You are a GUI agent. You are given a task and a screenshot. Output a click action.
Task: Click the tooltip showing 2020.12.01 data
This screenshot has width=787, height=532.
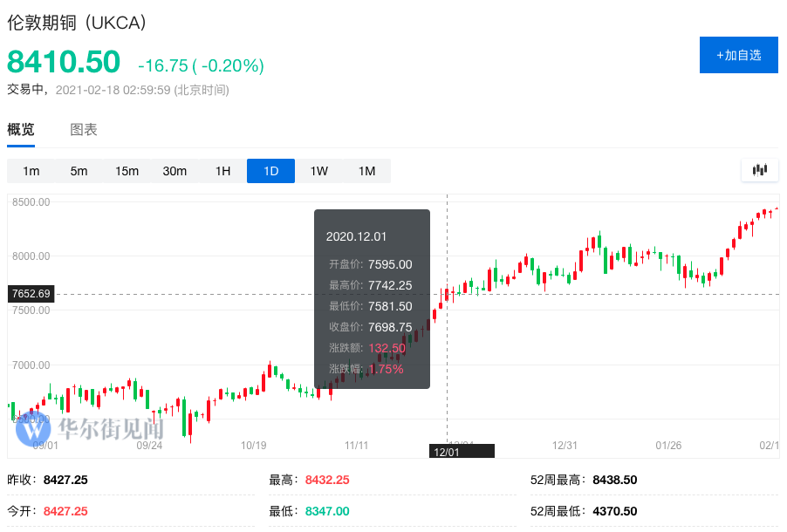[x=372, y=297]
